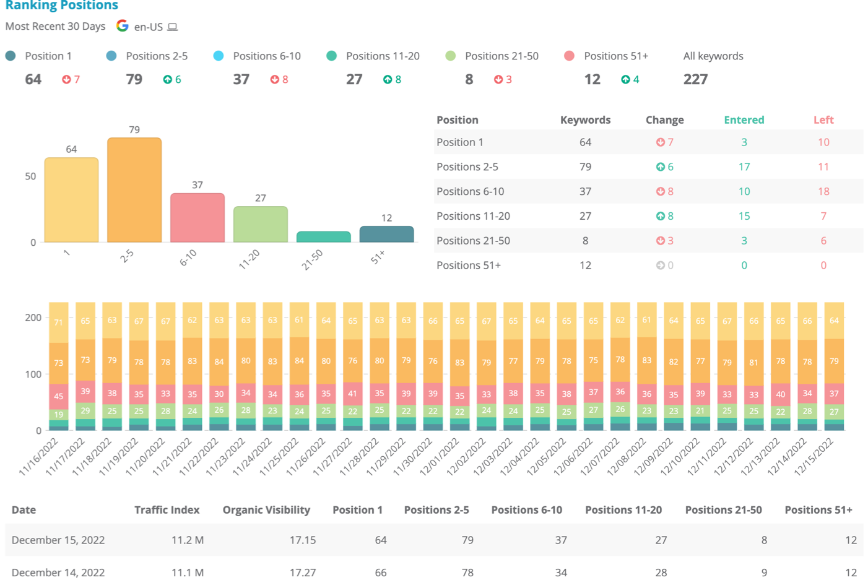Image resolution: width=868 pixels, height=588 pixels.
Task: Toggle the Positions 51+ legend series
Action: point(570,56)
